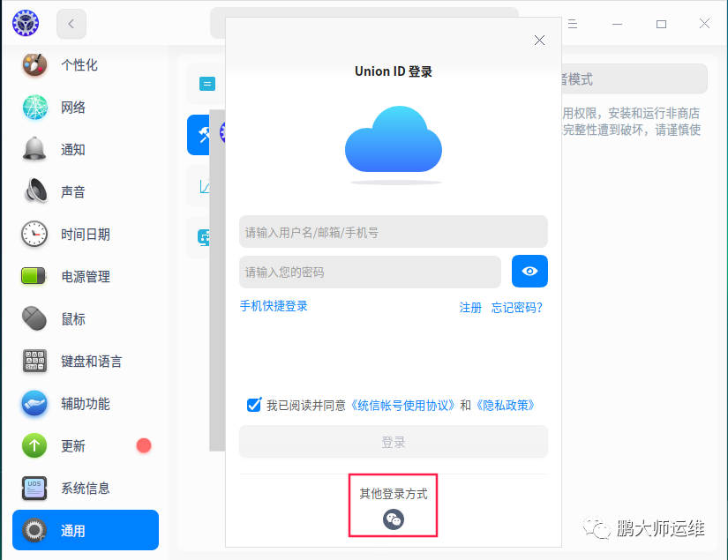Open the 时间日期 clock icon
This screenshot has height=560, width=728.
pyautogui.click(x=34, y=234)
